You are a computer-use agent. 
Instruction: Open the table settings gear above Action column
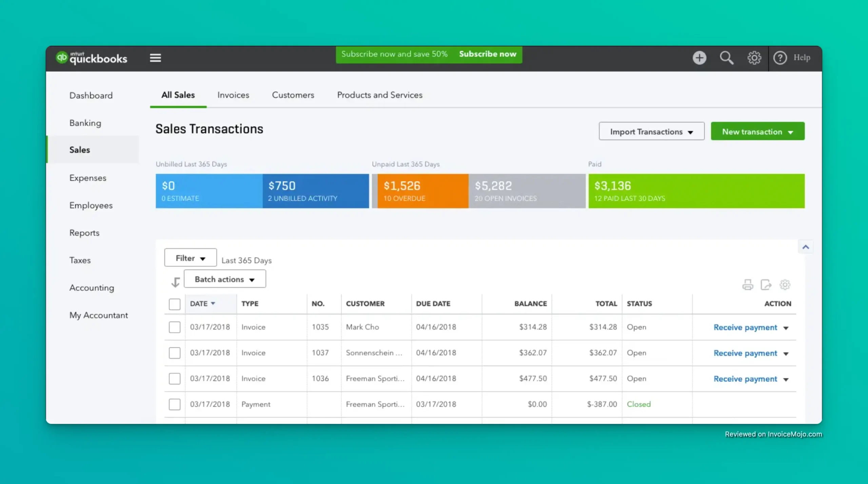(x=785, y=285)
